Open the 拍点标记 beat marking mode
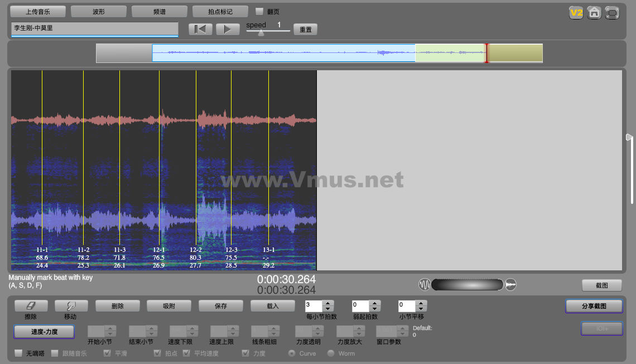 [220, 12]
